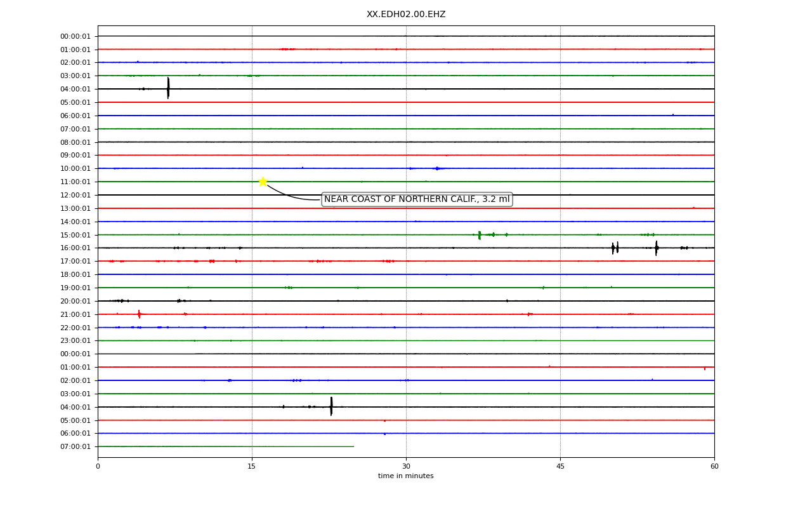Click the 30 tick on time axis
The image size is (812, 508).
tap(406, 467)
